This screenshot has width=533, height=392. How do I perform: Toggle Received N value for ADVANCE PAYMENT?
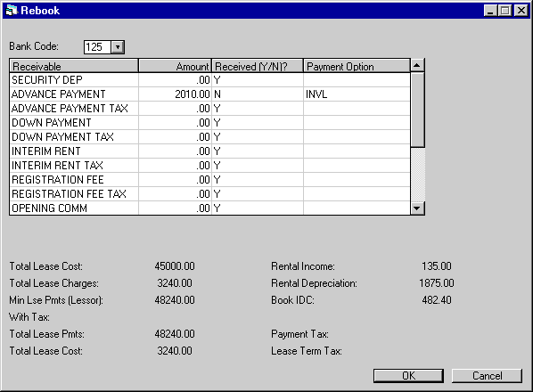(258, 94)
